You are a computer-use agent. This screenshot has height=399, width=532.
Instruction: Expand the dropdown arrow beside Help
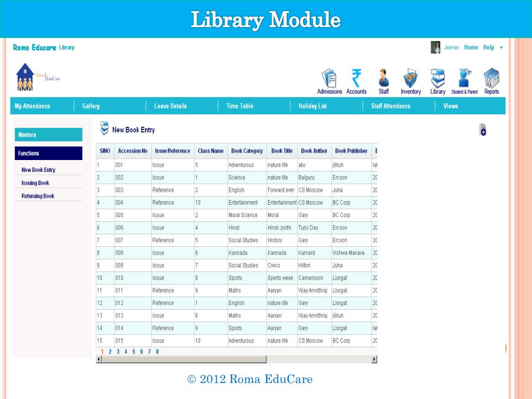(501, 48)
